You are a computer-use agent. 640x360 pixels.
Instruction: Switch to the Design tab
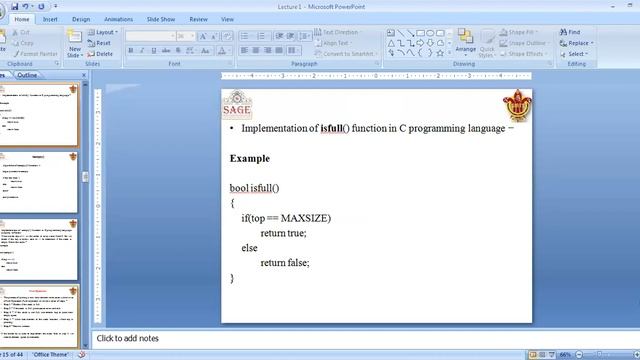pos(81,19)
